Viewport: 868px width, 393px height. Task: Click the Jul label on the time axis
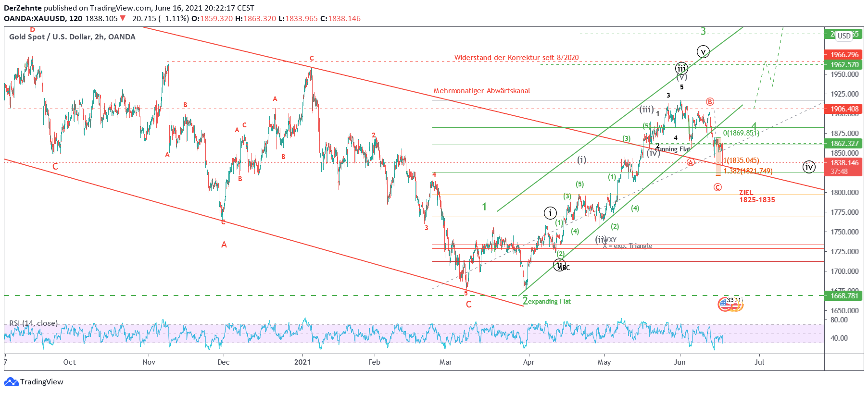click(x=759, y=362)
